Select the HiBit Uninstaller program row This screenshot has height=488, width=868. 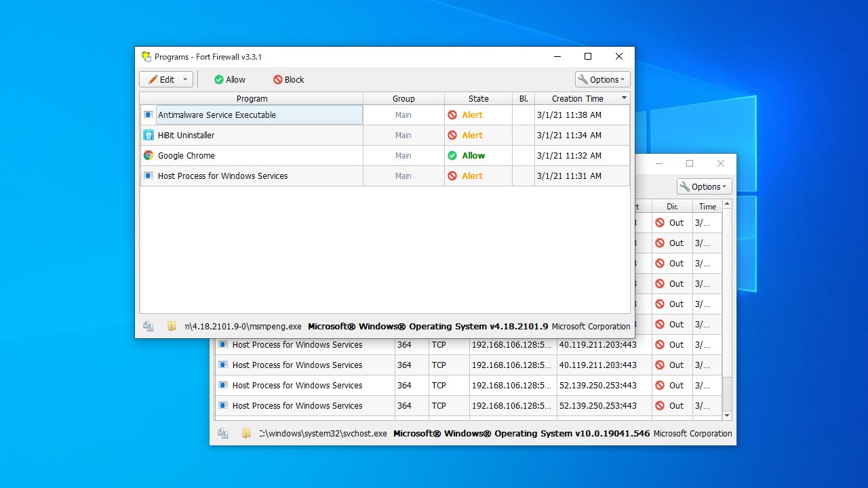click(384, 135)
